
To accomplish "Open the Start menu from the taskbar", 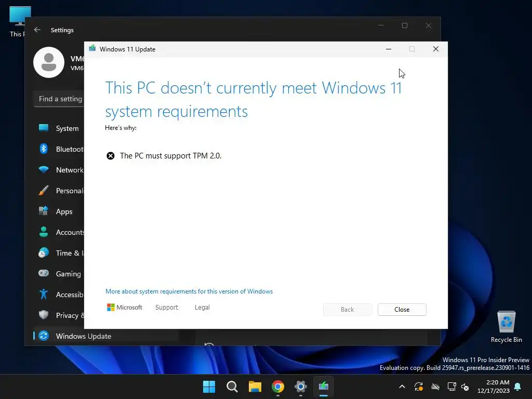I will 209,387.
